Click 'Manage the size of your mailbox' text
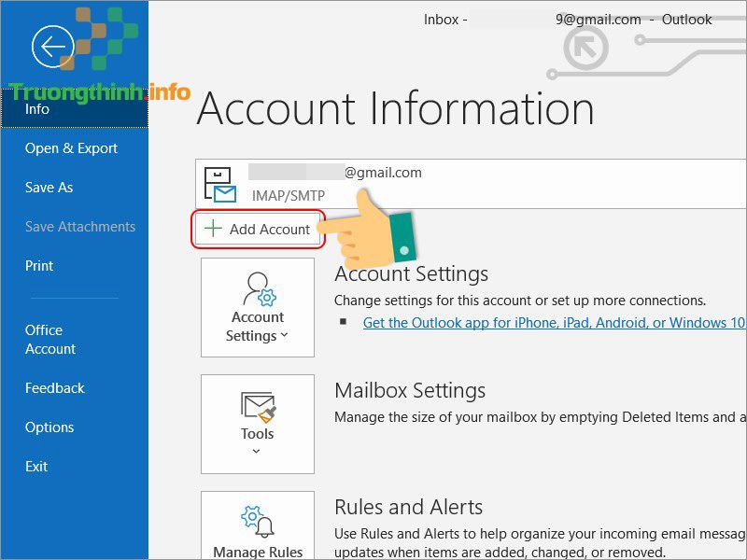 click(541, 417)
